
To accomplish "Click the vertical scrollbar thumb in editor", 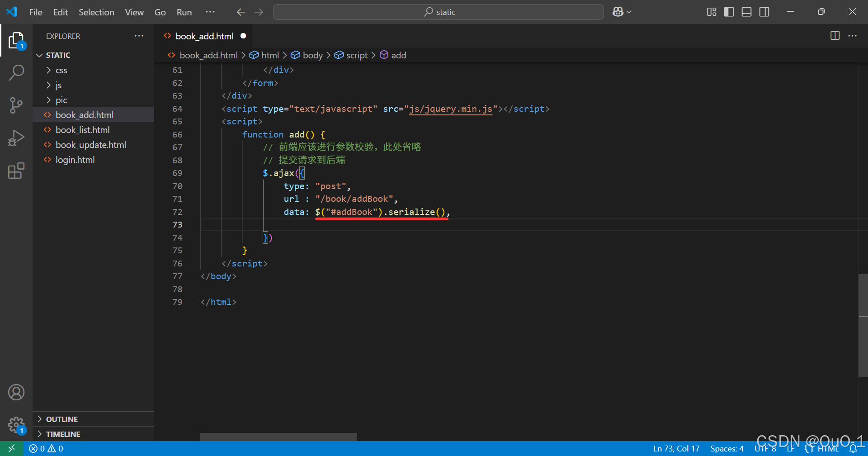I will 863,325.
